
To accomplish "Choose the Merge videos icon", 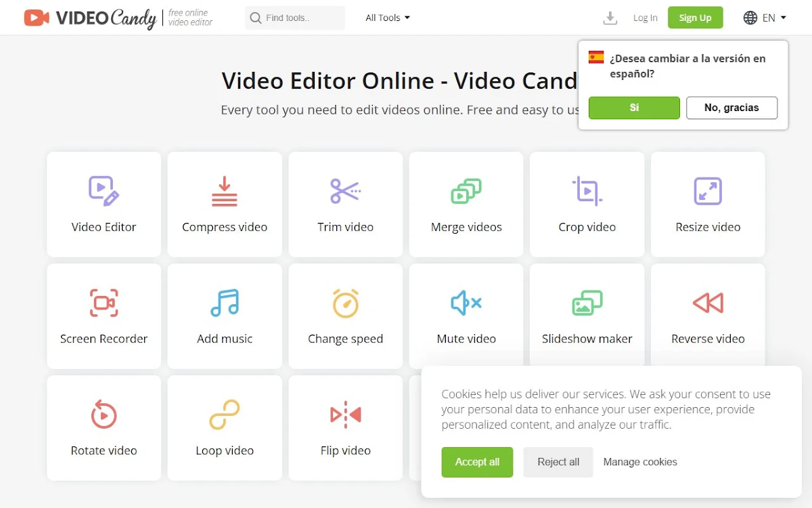I will 466,191.
